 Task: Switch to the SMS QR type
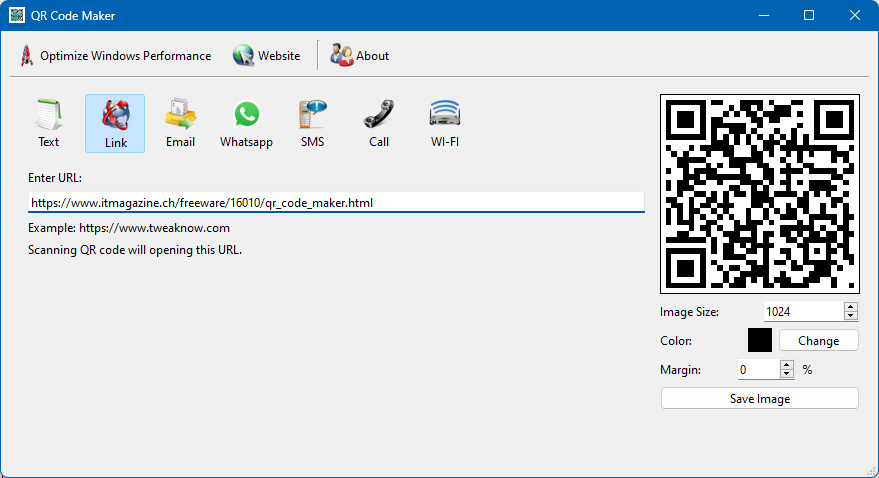(312, 123)
